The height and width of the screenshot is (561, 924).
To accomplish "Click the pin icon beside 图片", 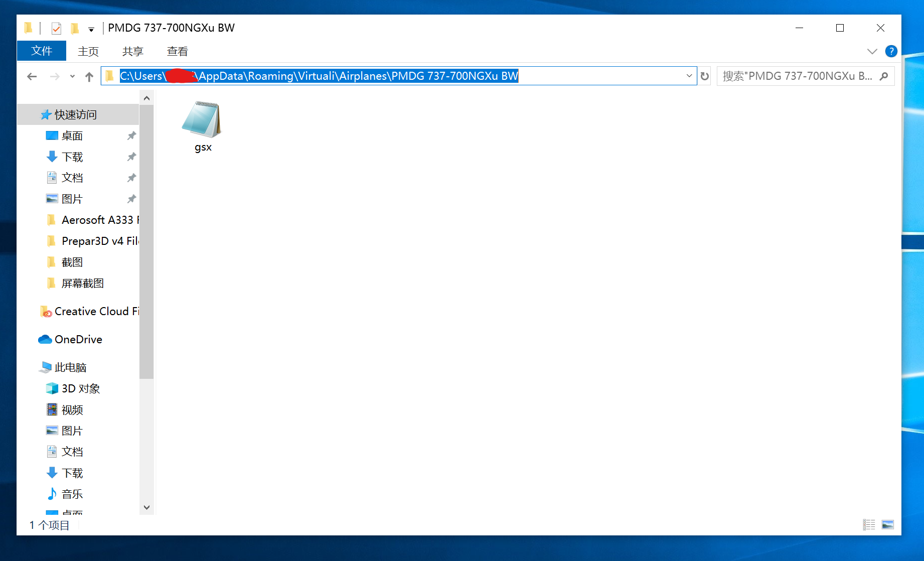I will point(131,199).
